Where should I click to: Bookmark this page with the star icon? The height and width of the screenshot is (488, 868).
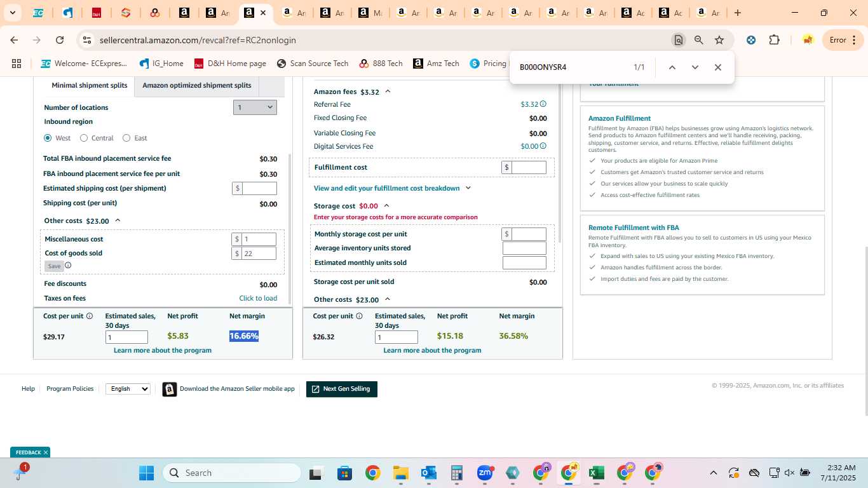[719, 40]
